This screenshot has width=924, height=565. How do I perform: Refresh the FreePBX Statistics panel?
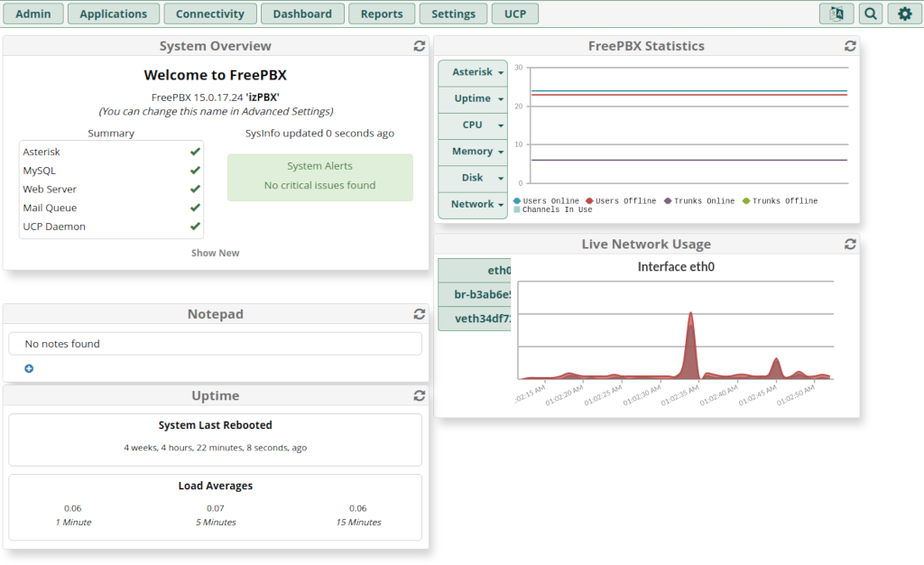(x=850, y=46)
